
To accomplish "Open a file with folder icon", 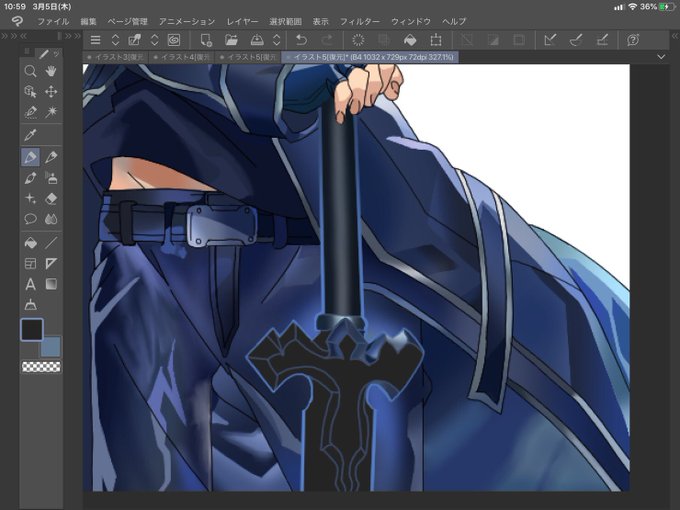I will [232, 40].
